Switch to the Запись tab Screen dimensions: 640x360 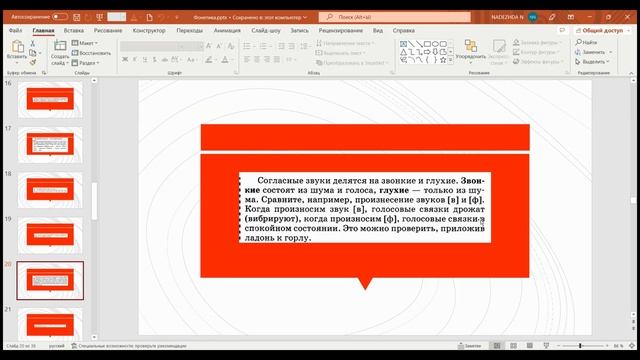point(300,31)
